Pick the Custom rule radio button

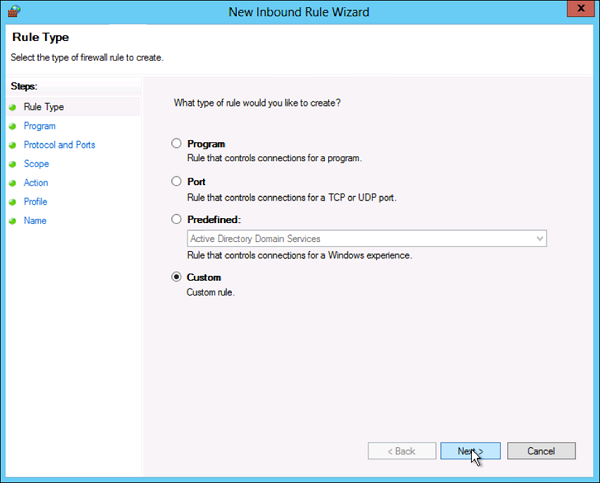pyautogui.click(x=177, y=277)
